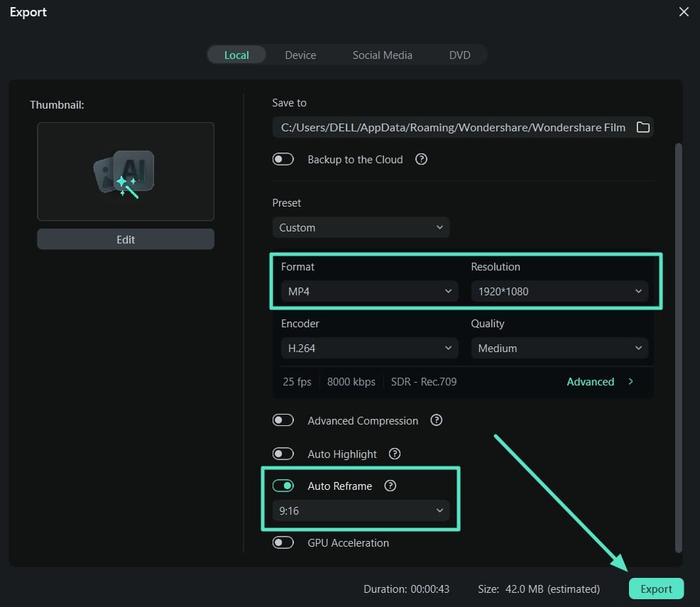Disable the Auto Reframe switch
The width and height of the screenshot is (700, 607).
point(283,486)
